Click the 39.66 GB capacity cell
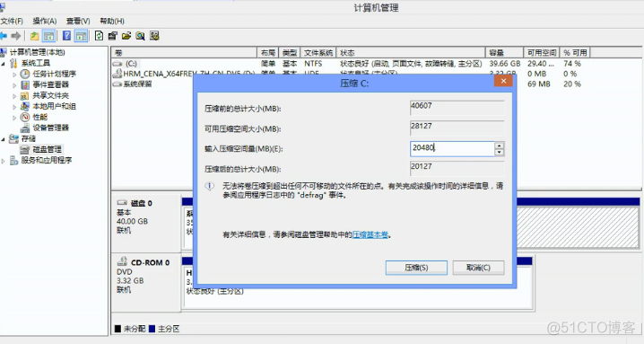This screenshot has width=644, height=344. pyautogui.click(x=505, y=64)
